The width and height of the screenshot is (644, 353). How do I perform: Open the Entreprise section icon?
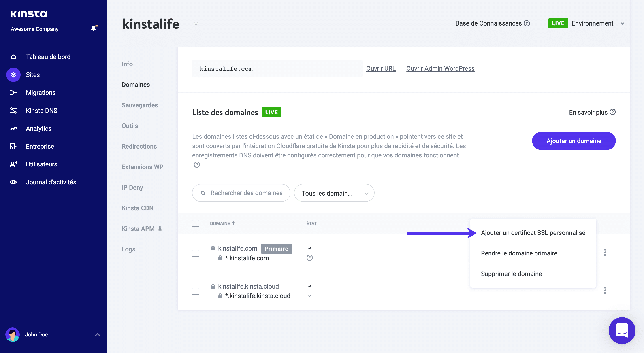[13, 146]
